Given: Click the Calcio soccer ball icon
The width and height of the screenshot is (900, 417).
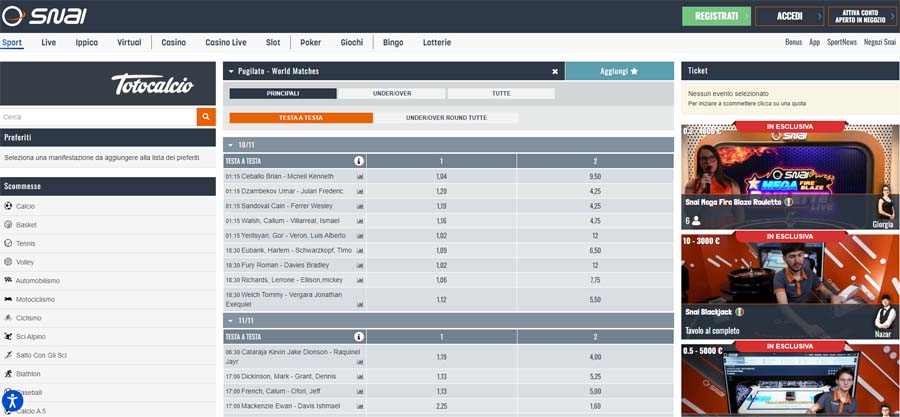Looking at the screenshot, I should click(8, 206).
